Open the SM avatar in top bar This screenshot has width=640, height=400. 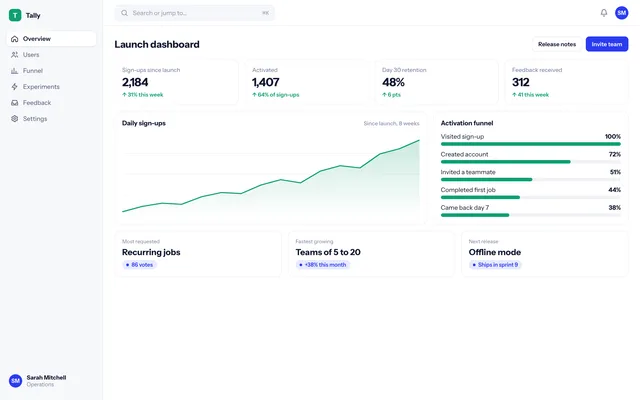click(x=621, y=13)
